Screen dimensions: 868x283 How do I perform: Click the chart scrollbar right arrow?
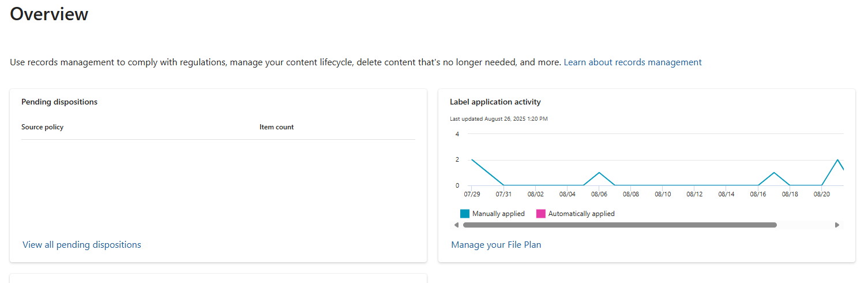click(837, 225)
